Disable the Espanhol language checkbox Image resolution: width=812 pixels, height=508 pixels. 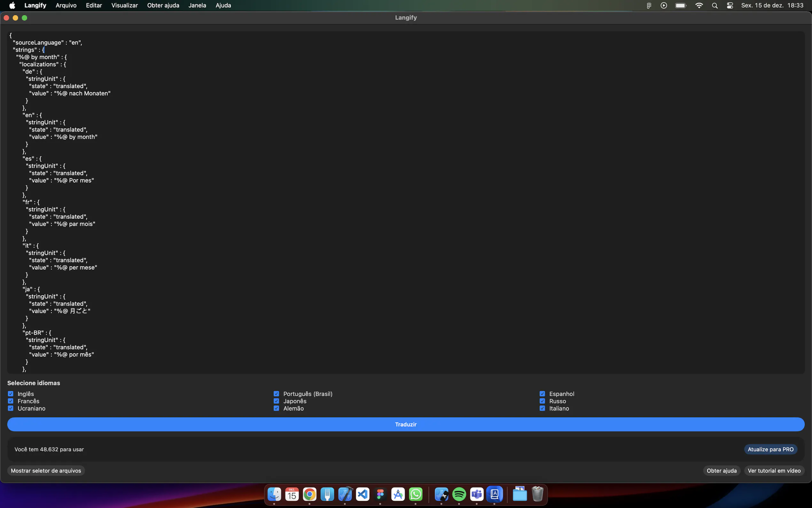click(x=543, y=394)
